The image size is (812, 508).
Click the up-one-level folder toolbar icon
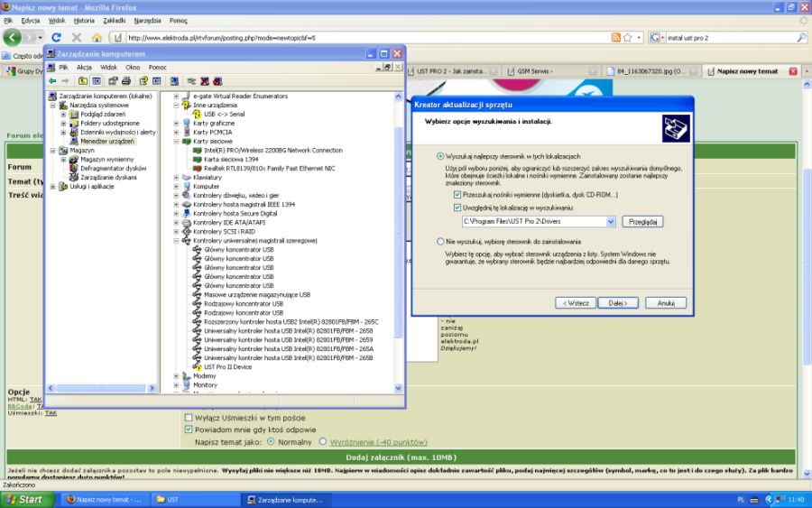[x=83, y=81]
